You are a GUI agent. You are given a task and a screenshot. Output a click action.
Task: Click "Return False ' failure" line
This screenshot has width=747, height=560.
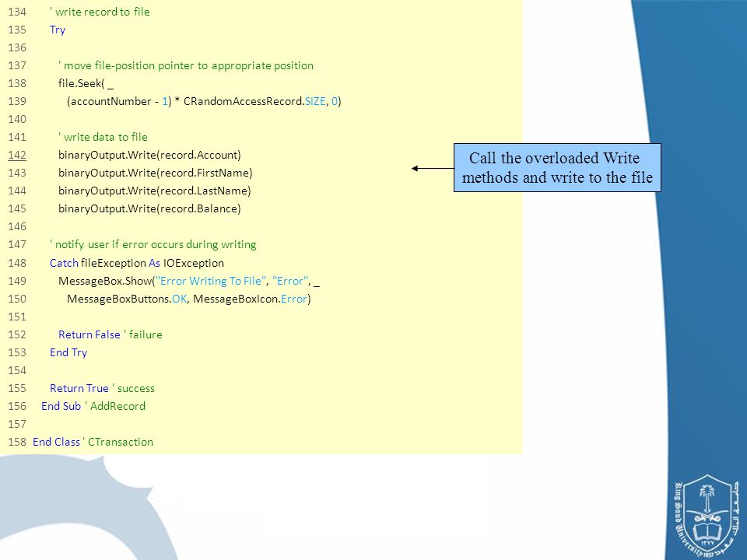[110, 334]
